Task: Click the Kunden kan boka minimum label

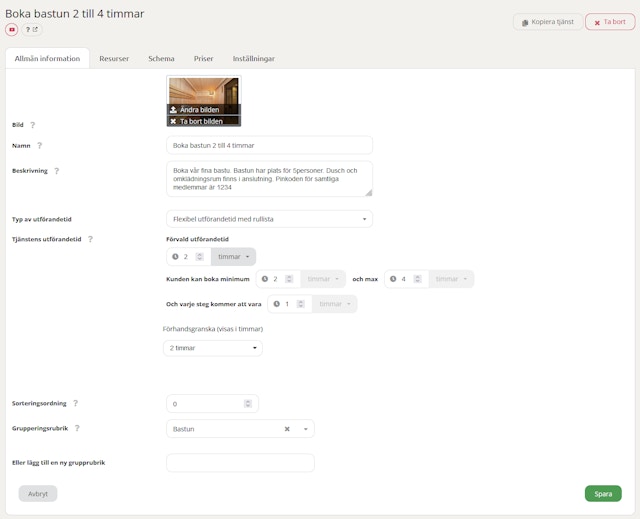Action: [x=208, y=279]
